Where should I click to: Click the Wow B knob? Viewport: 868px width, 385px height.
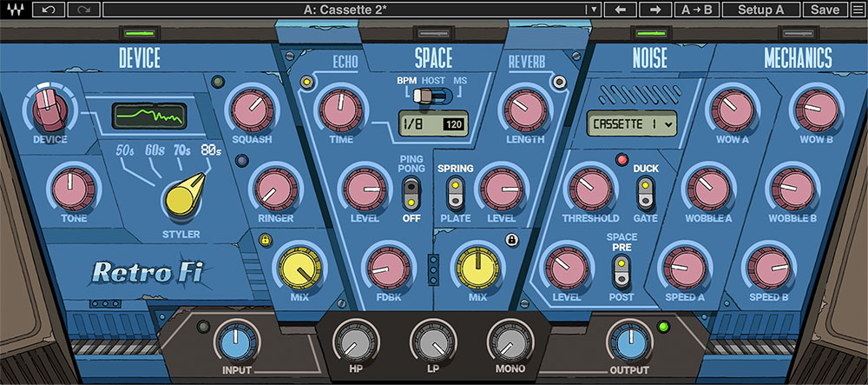pos(817,110)
